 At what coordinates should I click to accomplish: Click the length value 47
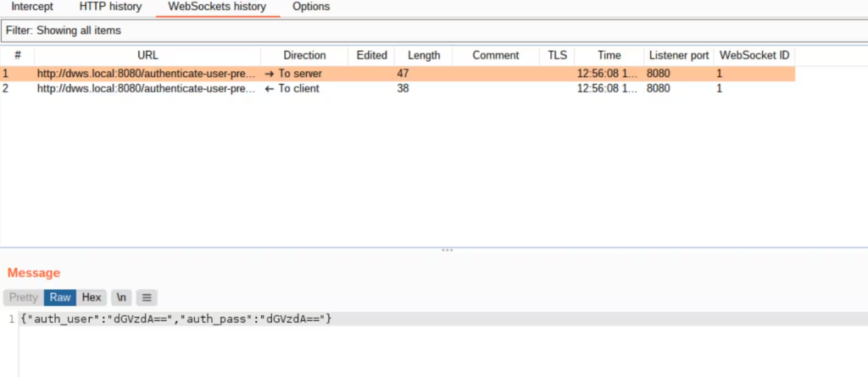403,74
